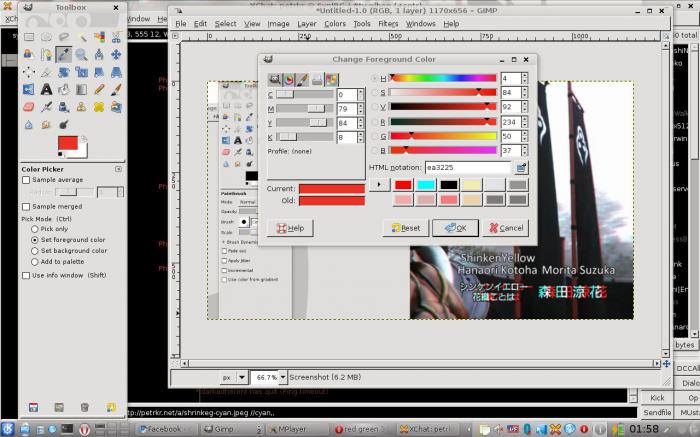Open the 66.7% zoom level dropdown

[x=283, y=377]
